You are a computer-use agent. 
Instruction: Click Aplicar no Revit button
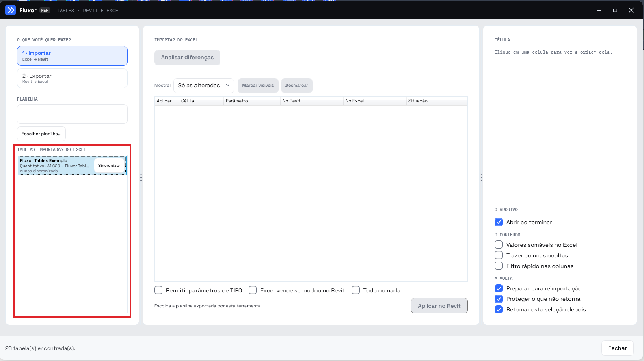439,306
